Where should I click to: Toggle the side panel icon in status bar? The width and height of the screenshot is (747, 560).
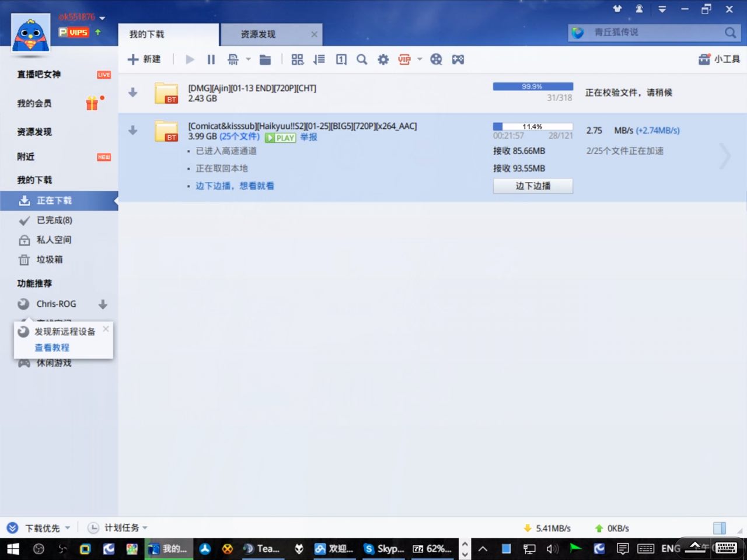720,528
